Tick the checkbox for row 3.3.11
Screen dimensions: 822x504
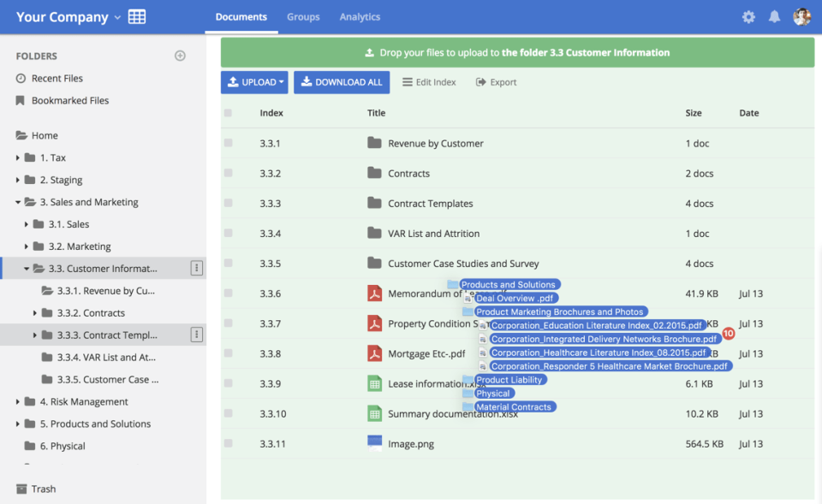tap(228, 443)
